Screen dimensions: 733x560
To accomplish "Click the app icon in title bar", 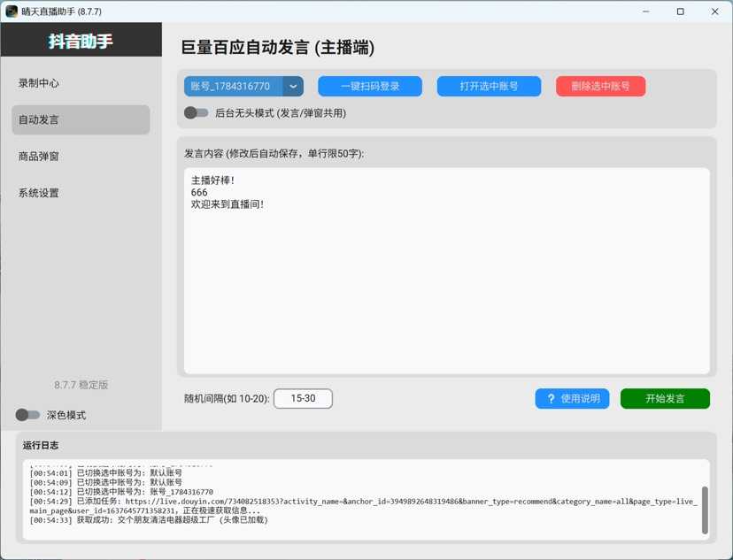I will pyautogui.click(x=12, y=12).
